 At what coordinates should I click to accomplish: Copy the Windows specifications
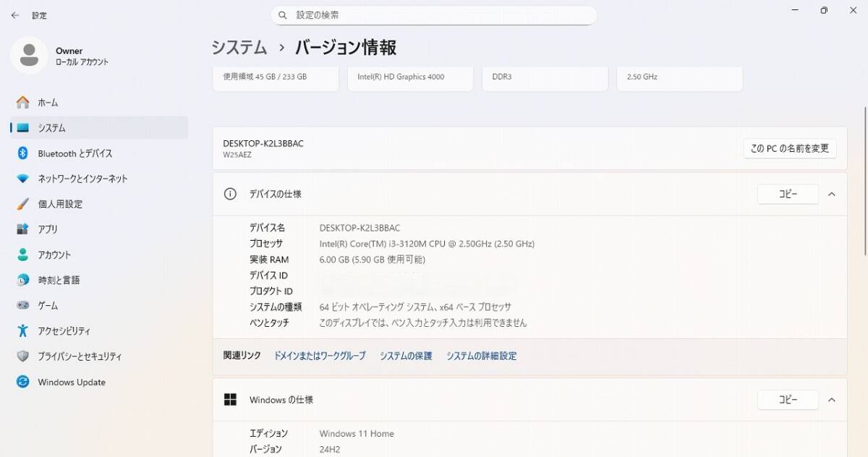pyautogui.click(x=788, y=400)
